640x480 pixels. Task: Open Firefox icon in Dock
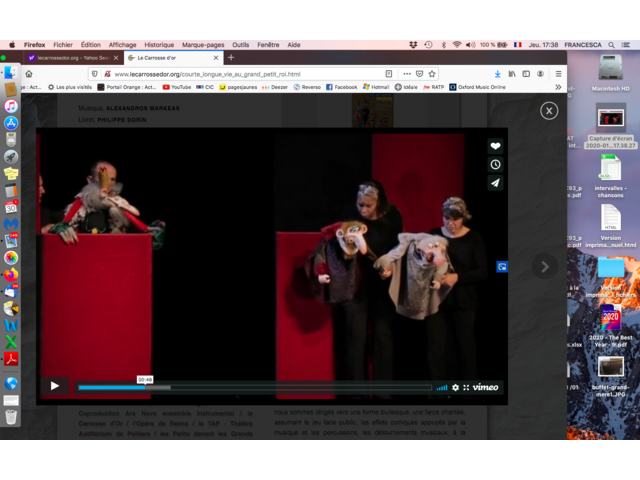11,274
